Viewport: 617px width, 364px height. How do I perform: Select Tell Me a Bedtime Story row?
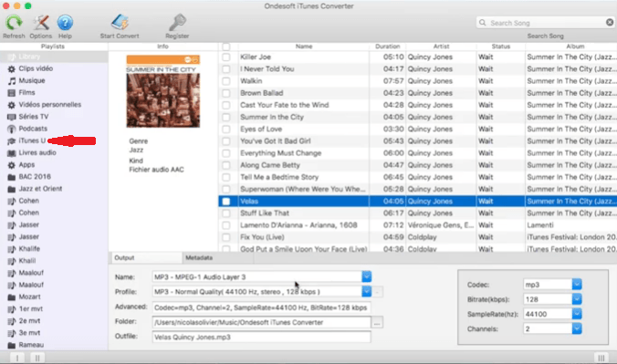[417, 177]
